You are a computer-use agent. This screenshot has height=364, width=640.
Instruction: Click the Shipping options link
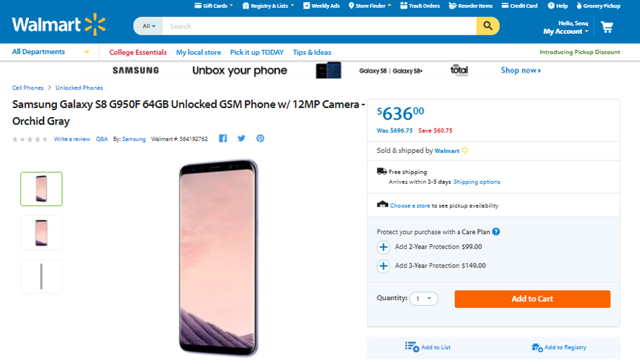pyautogui.click(x=477, y=182)
